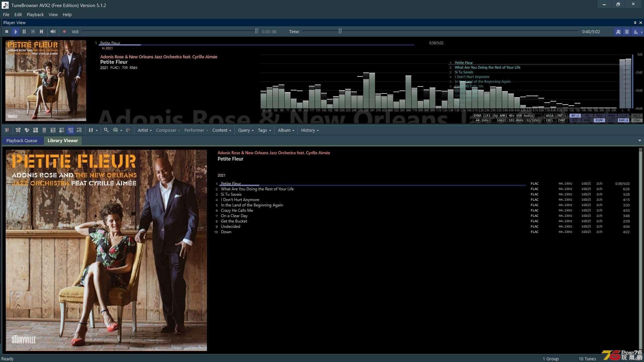This screenshot has height=362, width=644.
Task: Click the Petite Fleur track progress bar in library
Action: 372,185
